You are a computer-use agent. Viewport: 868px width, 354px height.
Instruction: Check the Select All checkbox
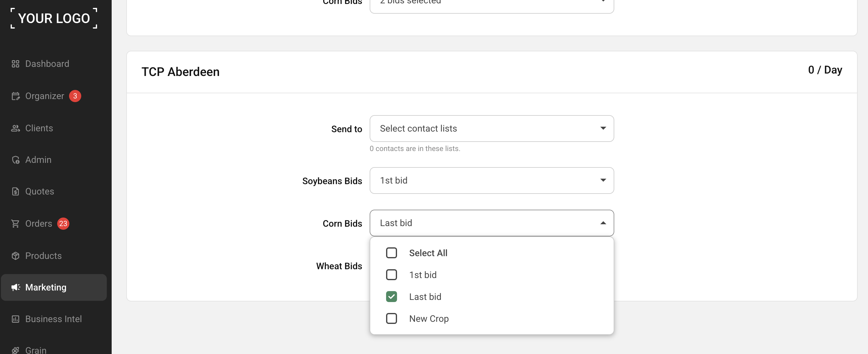tap(391, 253)
